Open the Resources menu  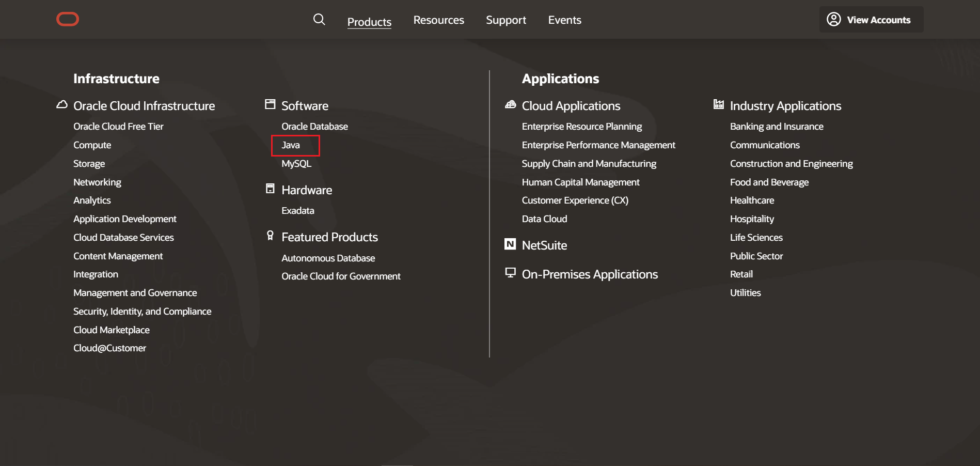tap(438, 20)
